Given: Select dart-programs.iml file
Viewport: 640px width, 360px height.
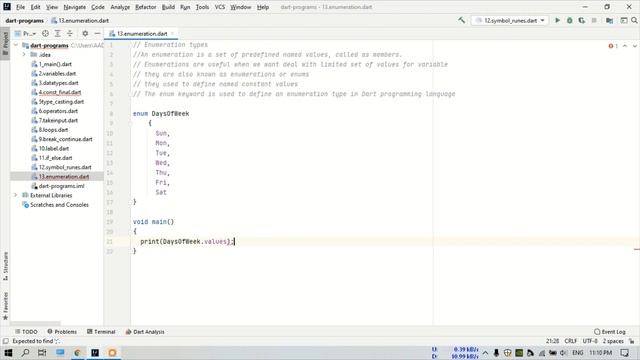Looking at the screenshot, I should point(61,186).
